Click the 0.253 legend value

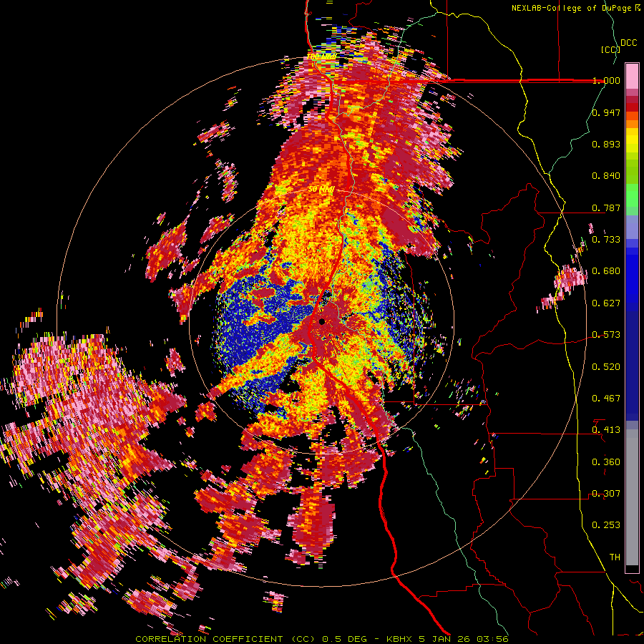pyautogui.click(x=606, y=525)
